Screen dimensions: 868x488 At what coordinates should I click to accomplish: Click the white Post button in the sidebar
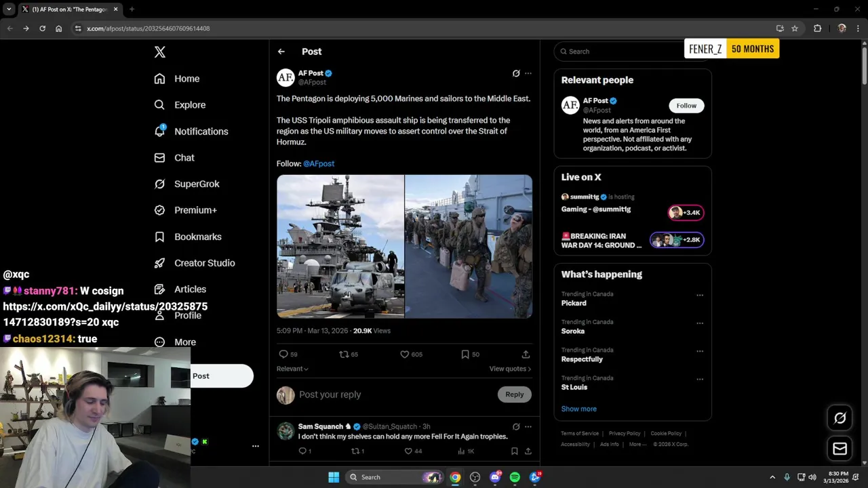coord(222,376)
